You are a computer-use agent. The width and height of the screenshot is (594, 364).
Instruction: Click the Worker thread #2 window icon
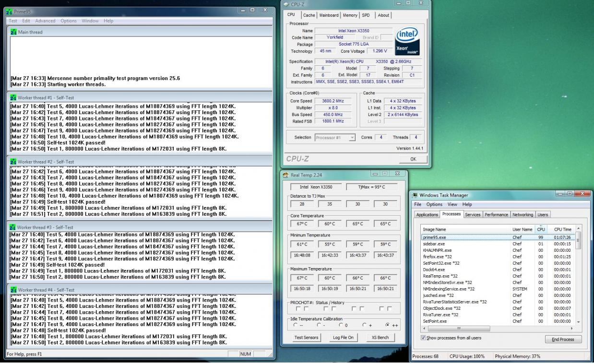(x=13, y=162)
